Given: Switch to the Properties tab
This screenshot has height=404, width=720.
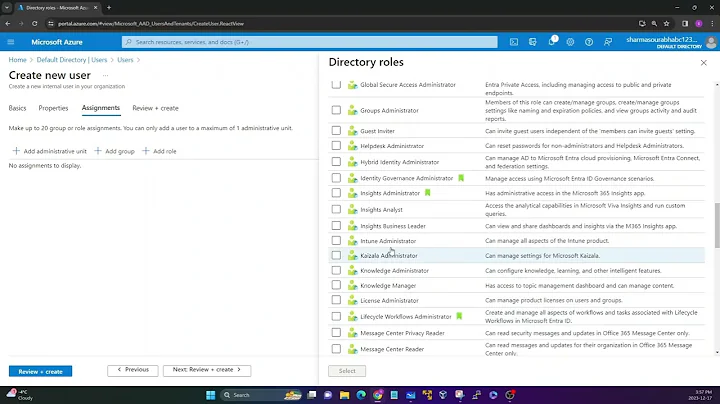Looking at the screenshot, I should click(53, 108).
